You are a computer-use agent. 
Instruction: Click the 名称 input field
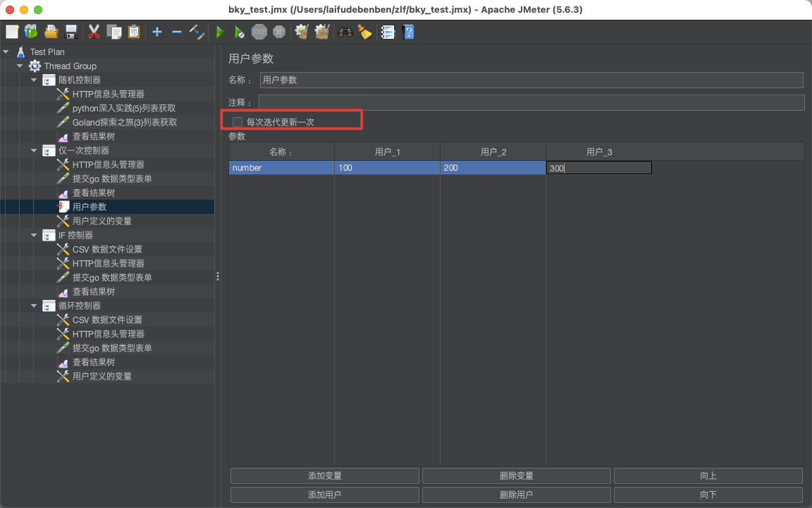pos(531,80)
